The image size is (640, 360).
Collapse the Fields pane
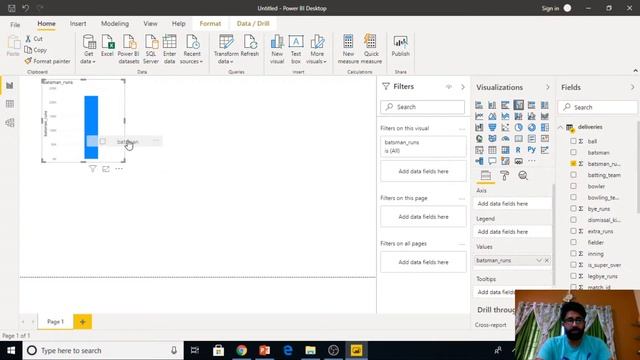pyautogui.click(x=632, y=87)
